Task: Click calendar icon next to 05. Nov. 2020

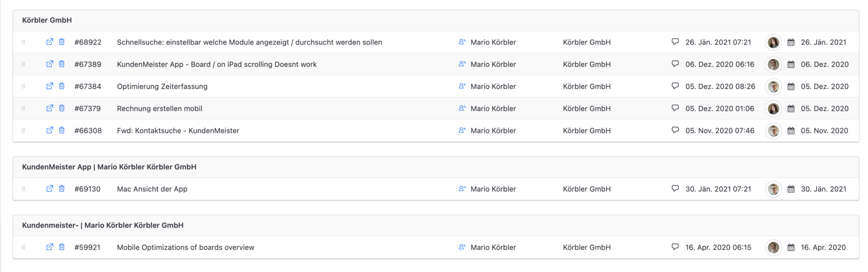Action: 791,130
